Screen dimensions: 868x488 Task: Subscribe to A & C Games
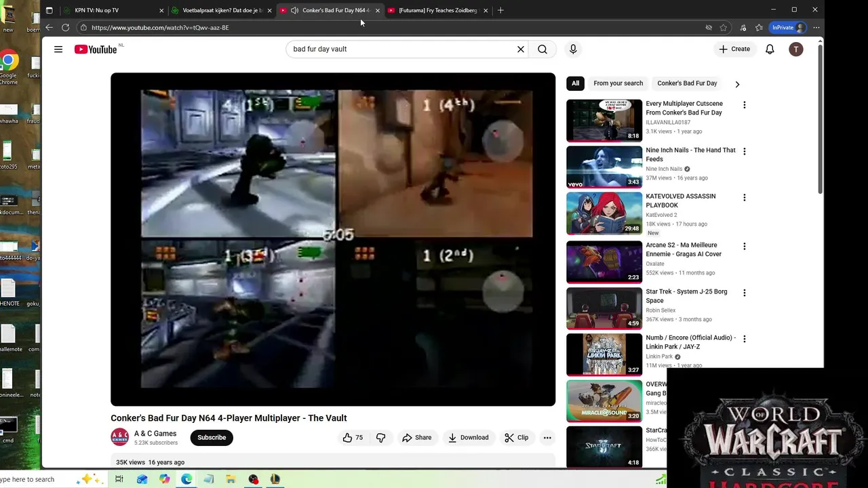tap(212, 438)
